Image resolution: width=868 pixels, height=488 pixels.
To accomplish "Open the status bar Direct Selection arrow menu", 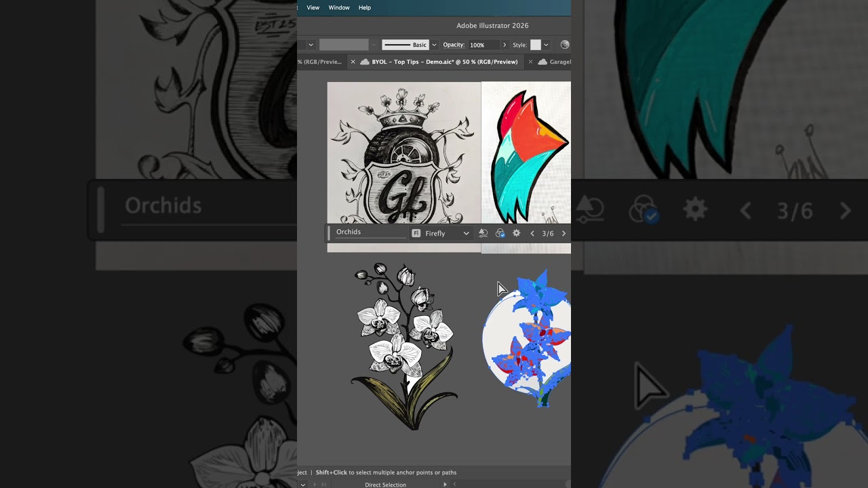I will (x=446, y=485).
